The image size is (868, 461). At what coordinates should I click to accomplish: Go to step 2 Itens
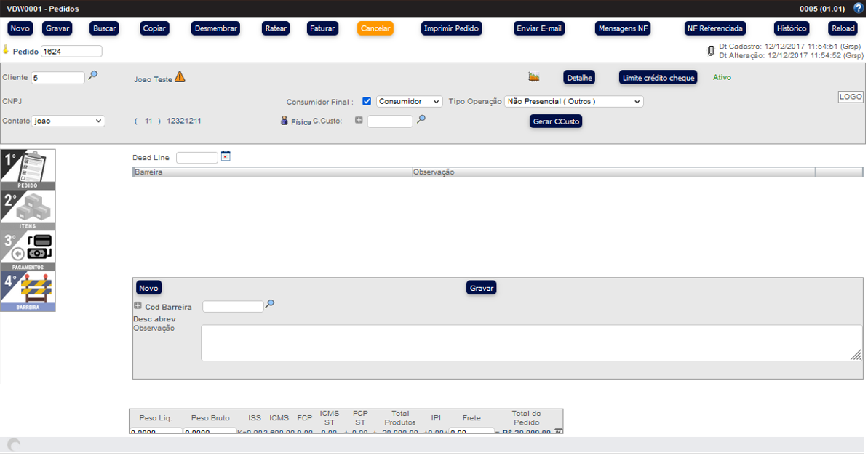(x=28, y=210)
